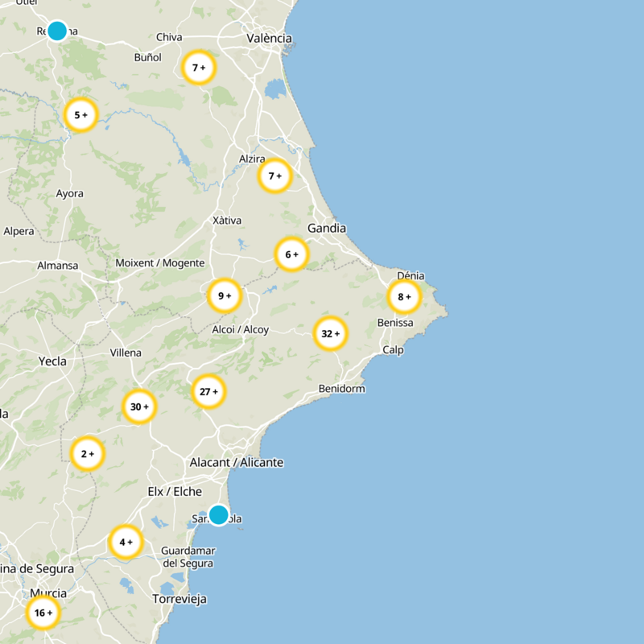
Task: Expand the 32+ cluster marker
Action: (x=331, y=333)
